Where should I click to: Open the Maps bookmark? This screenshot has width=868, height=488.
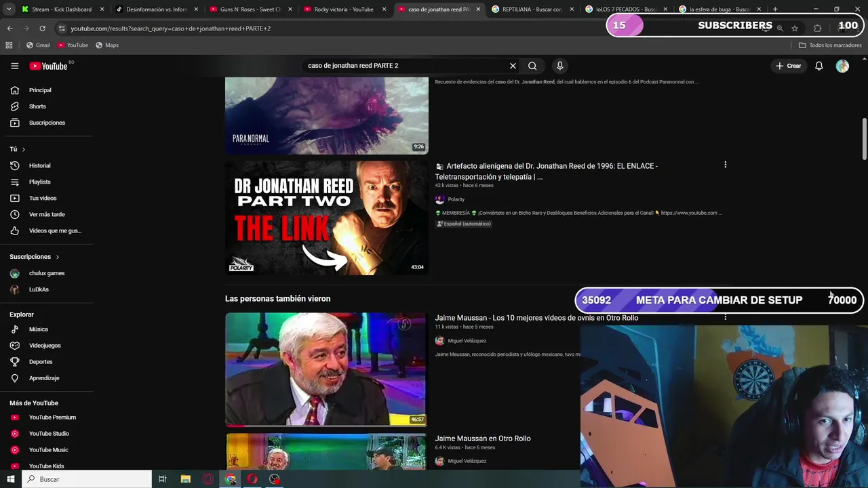tap(107, 45)
